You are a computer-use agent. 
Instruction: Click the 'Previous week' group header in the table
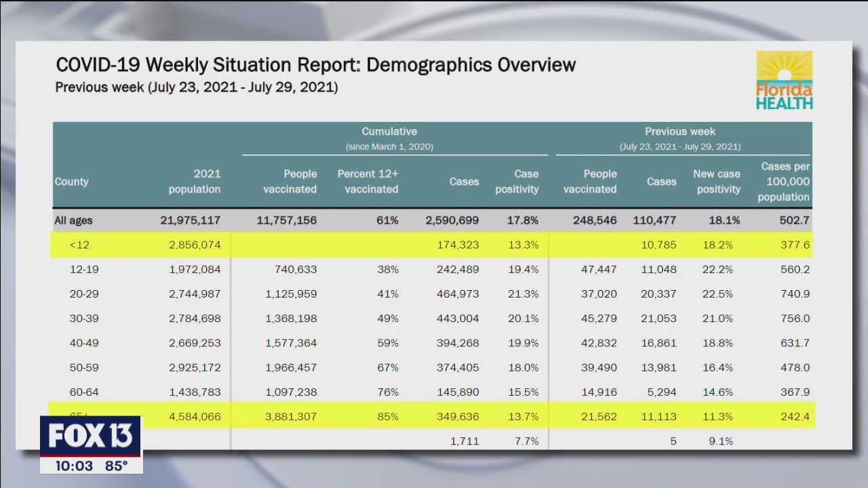tap(680, 131)
